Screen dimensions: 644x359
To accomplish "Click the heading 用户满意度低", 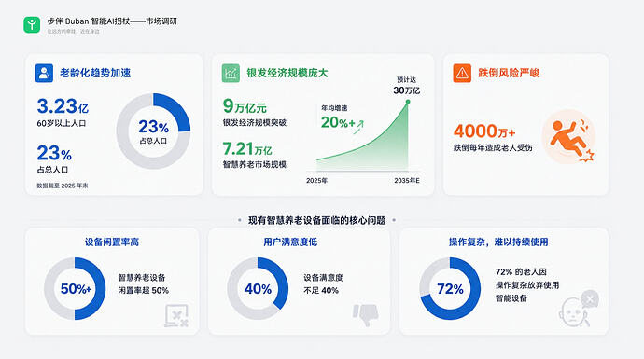I will tap(290, 242).
